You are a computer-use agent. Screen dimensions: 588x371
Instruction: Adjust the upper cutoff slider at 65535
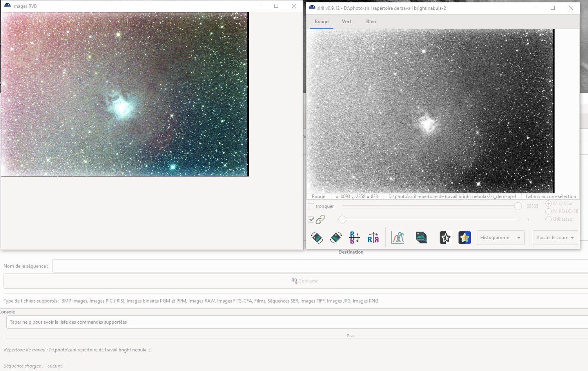pos(518,206)
